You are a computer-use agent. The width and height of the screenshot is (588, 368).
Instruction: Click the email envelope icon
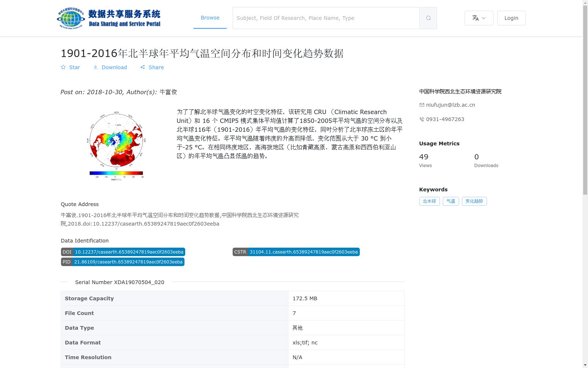click(422, 105)
